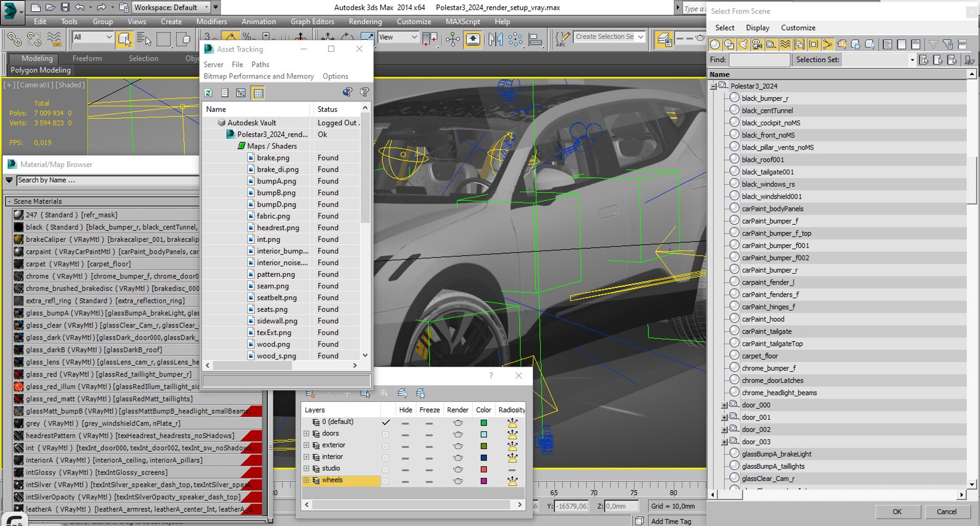Expand the exterior layer in Layers panel
This screenshot has width=980, height=526.
tap(306, 445)
